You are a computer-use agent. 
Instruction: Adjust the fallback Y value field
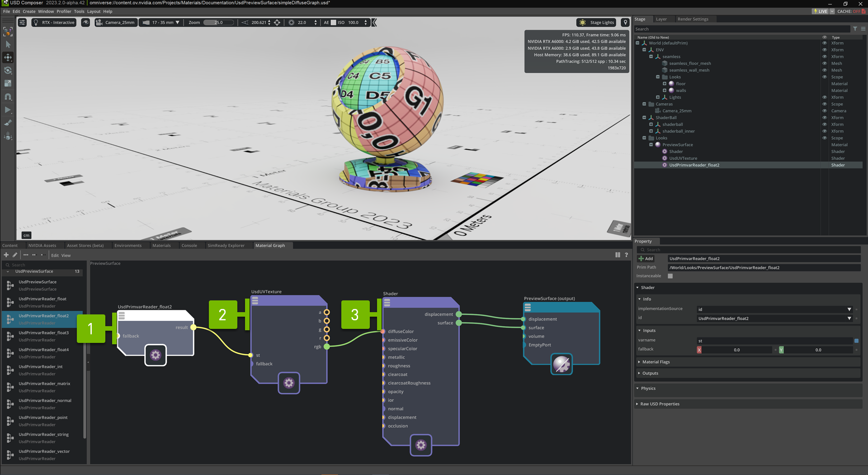click(x=819, y=350)
